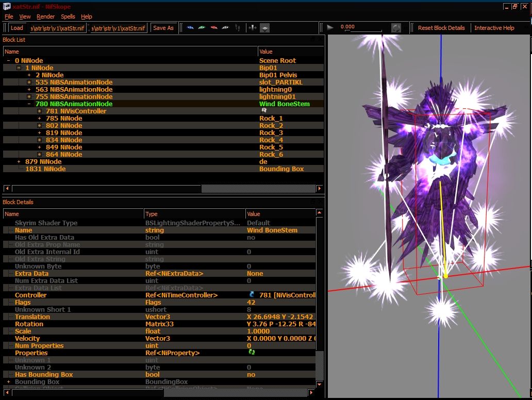Click Block List scroll left arrow
Image resolution: width=532 pixels, height=400 pixels.
click(x=7, y=188)
